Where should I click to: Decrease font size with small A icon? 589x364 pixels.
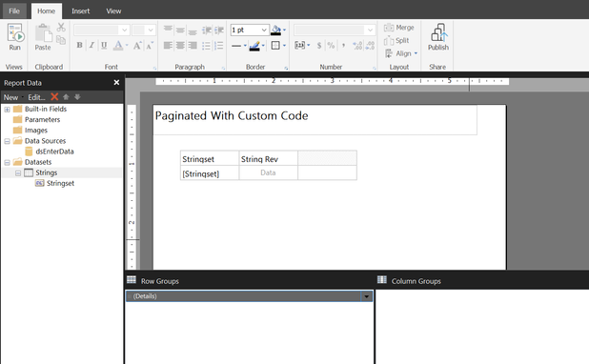tap(150, 46)
